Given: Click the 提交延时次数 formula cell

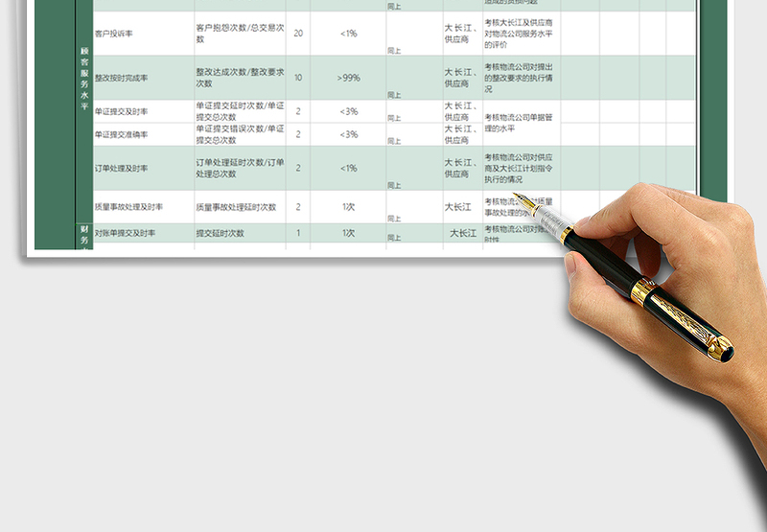Looking at the screenshot, I should pos(239,233).
